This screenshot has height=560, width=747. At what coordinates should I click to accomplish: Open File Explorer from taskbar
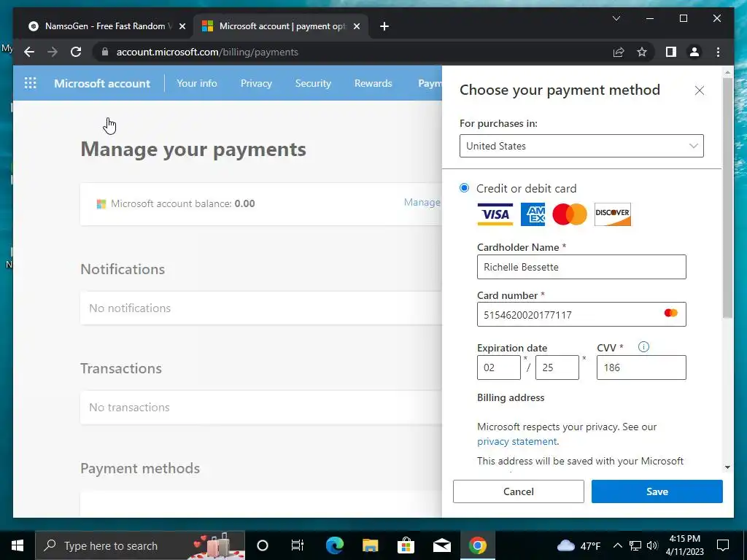tap(370, 545)
